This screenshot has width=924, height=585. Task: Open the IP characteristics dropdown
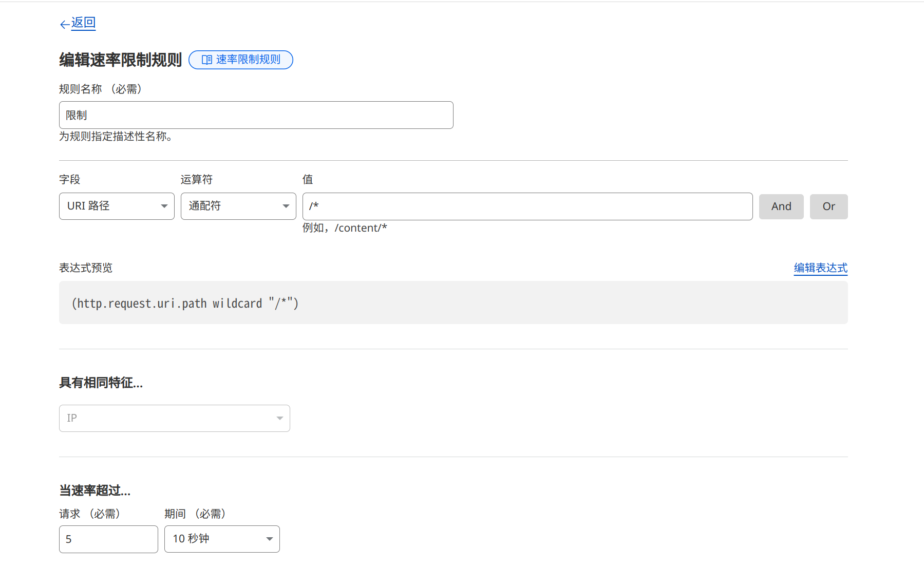175,418
